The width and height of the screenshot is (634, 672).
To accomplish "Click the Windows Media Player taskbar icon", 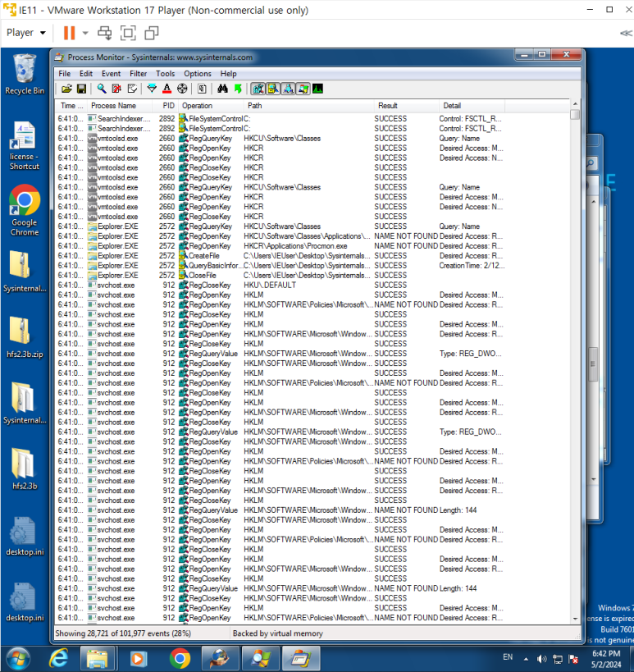I will click(x=138, y=658).
